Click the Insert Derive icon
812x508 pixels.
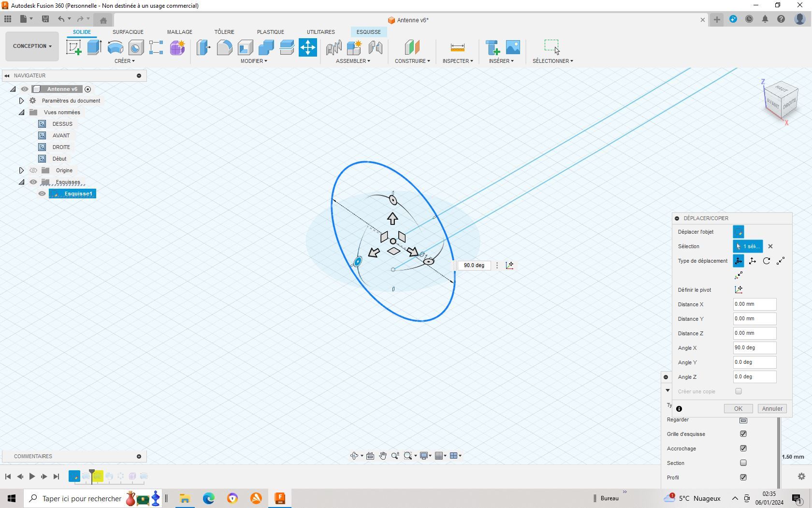click(493, 47)
